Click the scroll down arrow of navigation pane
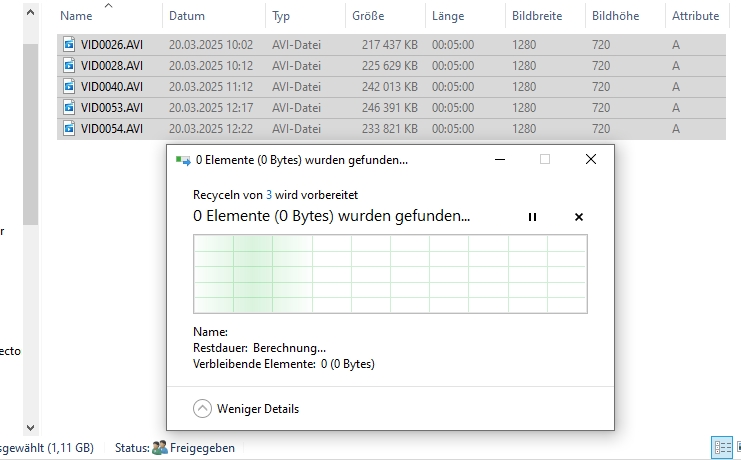The width and height of the screenshot is (741, 460). (x=30, y=428)
